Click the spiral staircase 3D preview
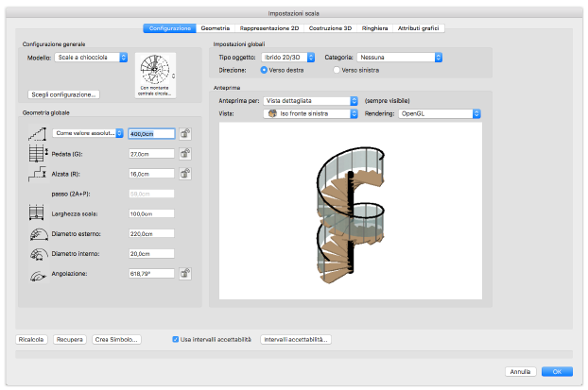 [351, 211]
